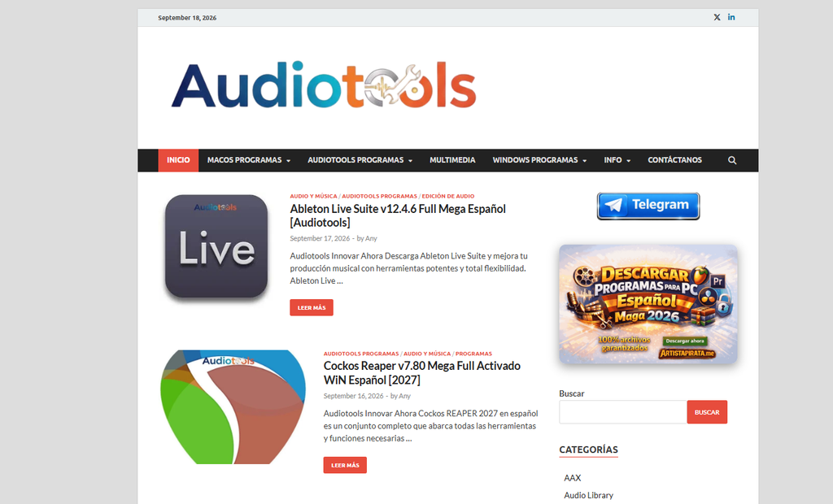Viewport: 833px width, 504px height.
Task: Click the September 17, 2026 post date
Action: [x=320, y=238]
